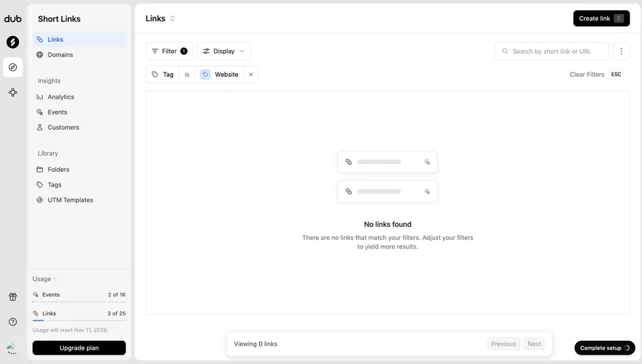642x364 pixels.
Task: Click the dub logo
Action: [12, 19]
